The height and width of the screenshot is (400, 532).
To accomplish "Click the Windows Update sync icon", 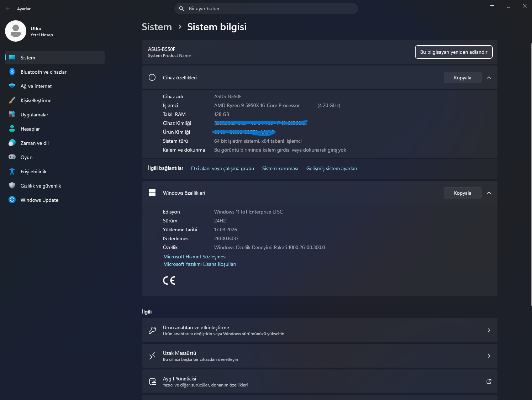I will pyautogui.click(x=12, y=200).
